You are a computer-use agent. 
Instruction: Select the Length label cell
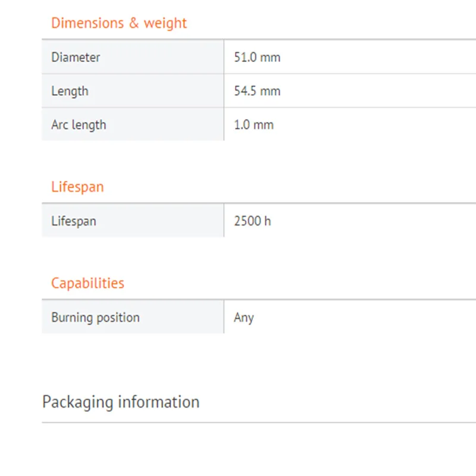coord(70,91)
